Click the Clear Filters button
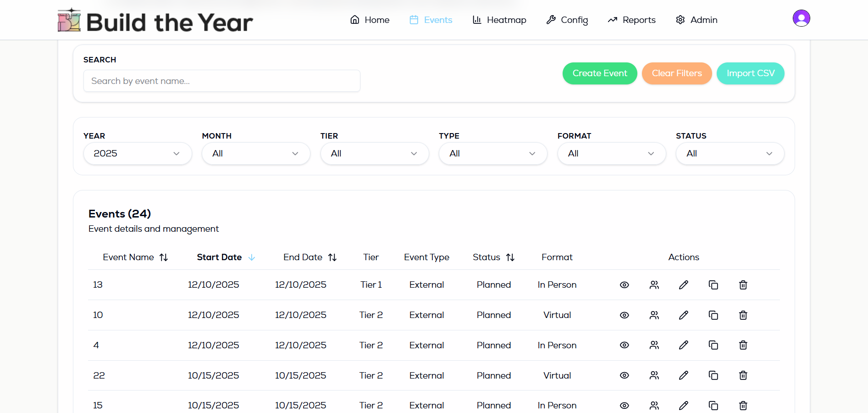 (677, 73)
